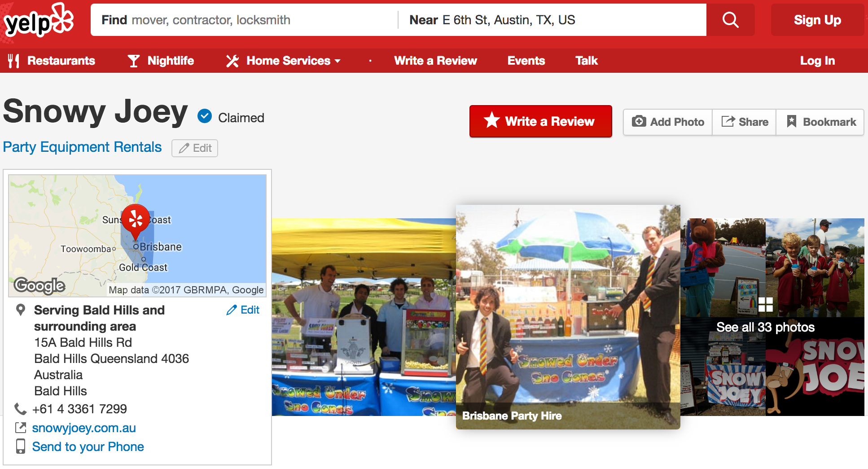868x469 pixels.
Task: Click the bookmark ribbon icon
Action: coord(792,121)
